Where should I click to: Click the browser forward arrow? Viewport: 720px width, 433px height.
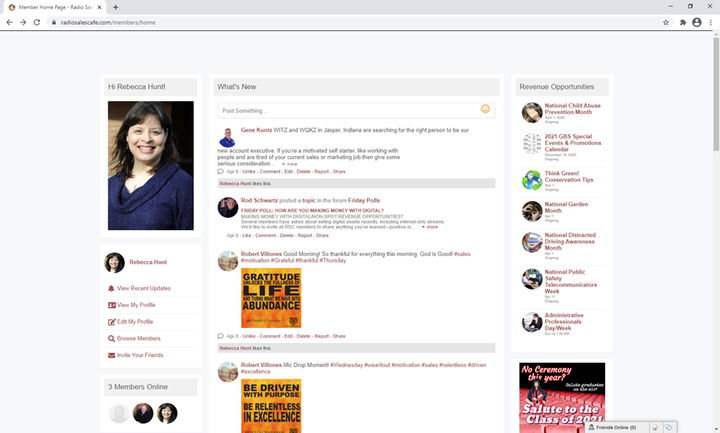point(23,22)
